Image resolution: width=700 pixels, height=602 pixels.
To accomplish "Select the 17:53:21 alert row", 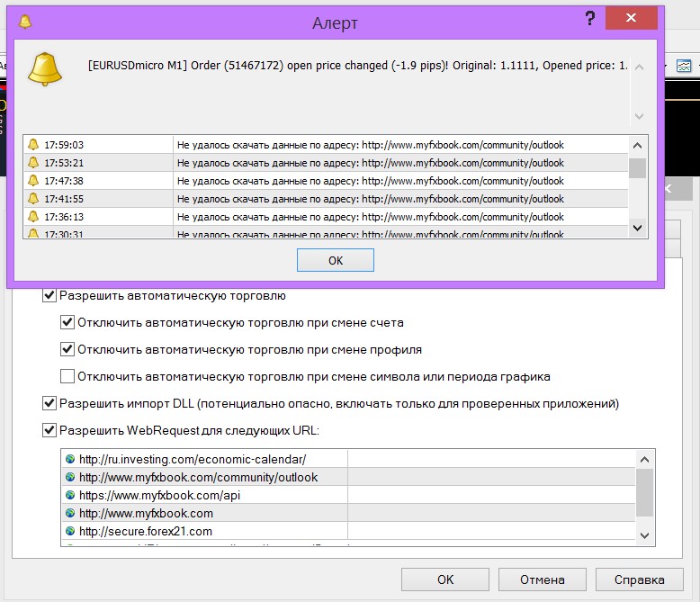I will click(x=326, y=163).
